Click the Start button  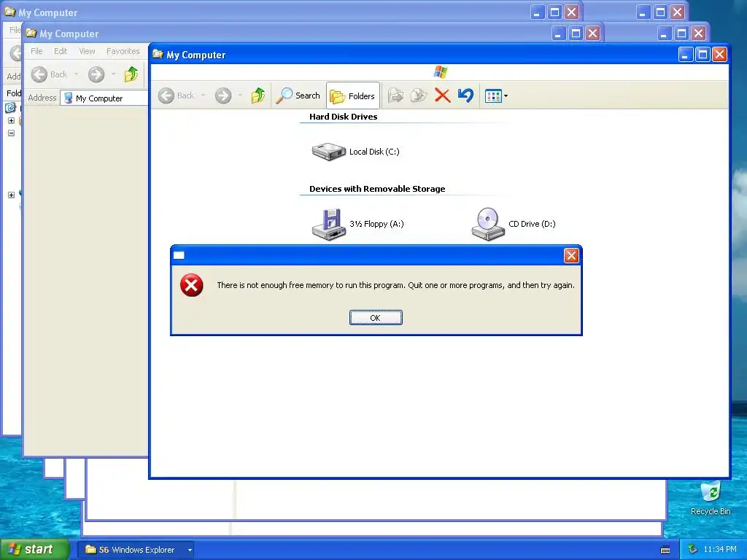35,550
